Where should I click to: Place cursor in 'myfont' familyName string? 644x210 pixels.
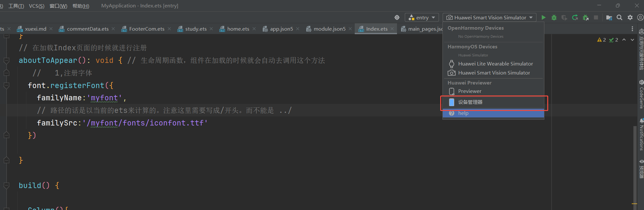pos(104,98)
